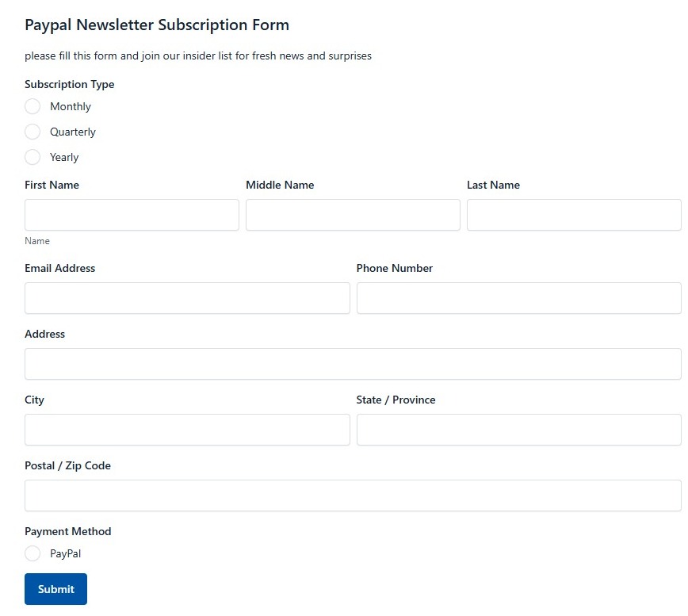Click the 'Yearly' option label text

coord(64,158)
